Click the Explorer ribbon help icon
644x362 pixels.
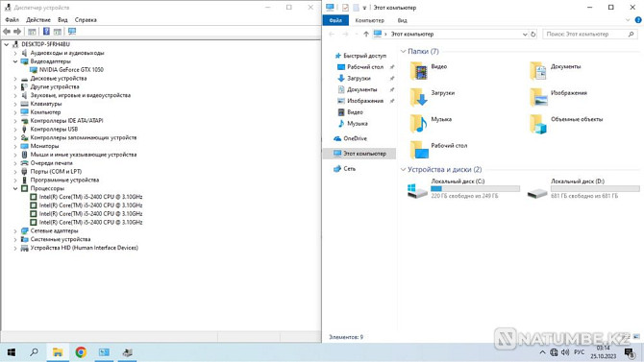click(638, 20)
